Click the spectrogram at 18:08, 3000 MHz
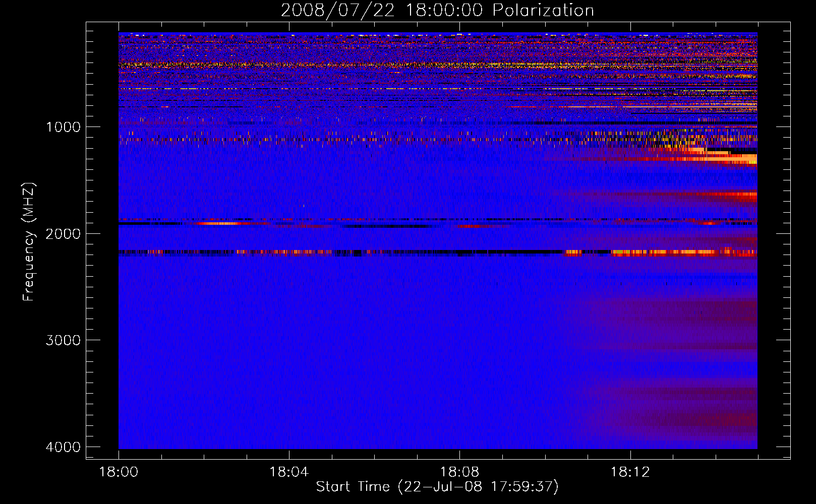The height and width of the screenshot is (504, 816). [x=459, y=340]
